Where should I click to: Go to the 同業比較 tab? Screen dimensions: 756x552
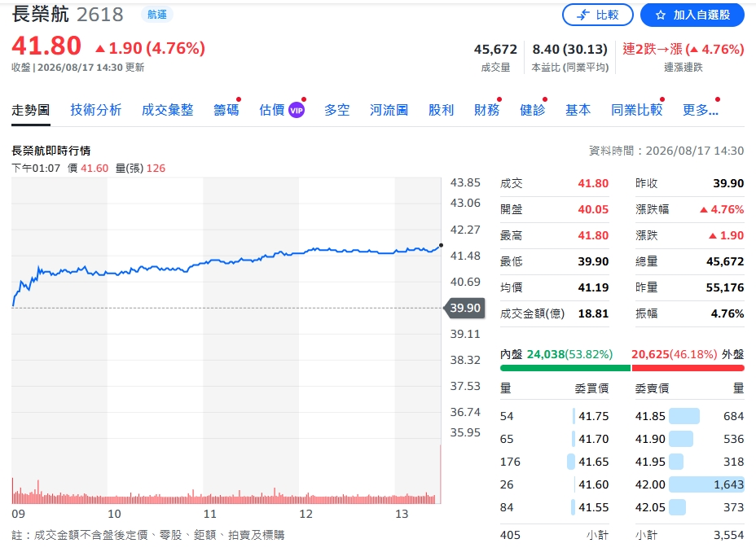637,110
